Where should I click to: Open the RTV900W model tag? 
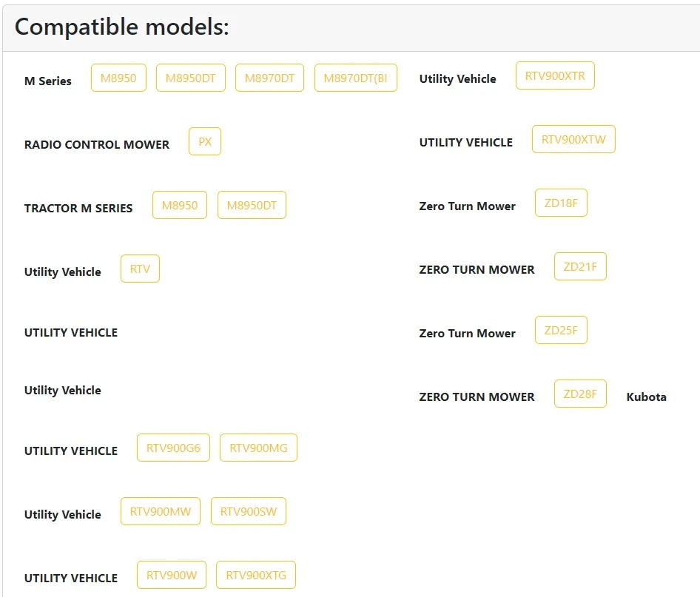coord(172,575)
